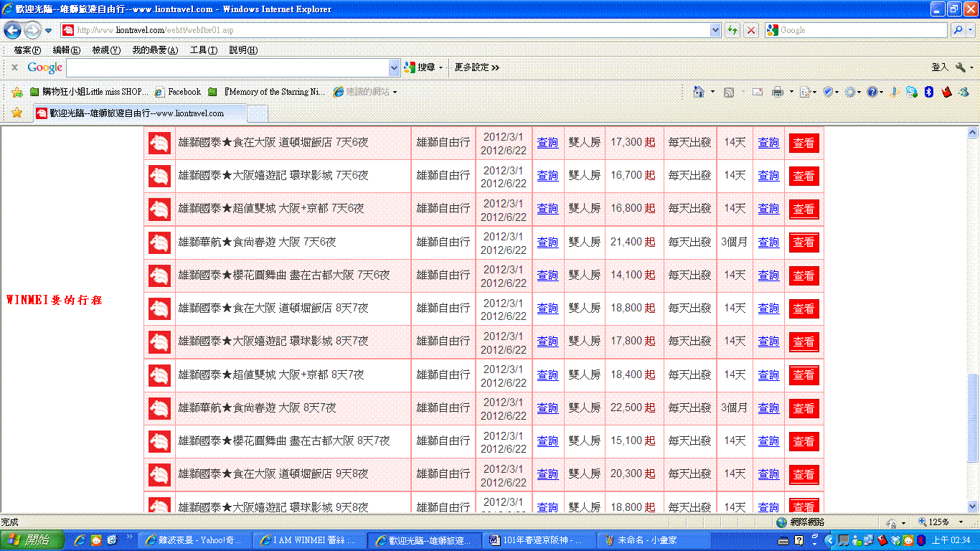Viewport: 980px width, 551px height.
Task: Expand Print button dropdown arrow
Action: [791, 92]
